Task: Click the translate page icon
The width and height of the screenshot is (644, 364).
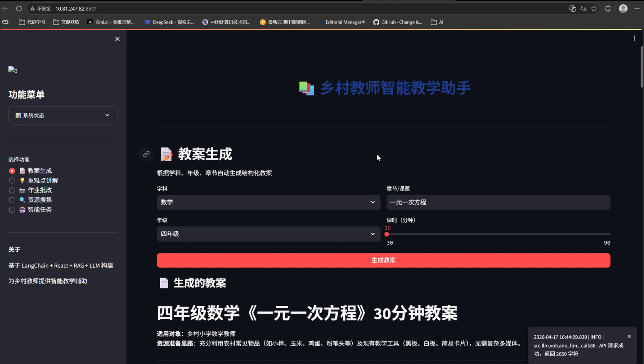Action: pyautogui.click(x=583, y=9)
